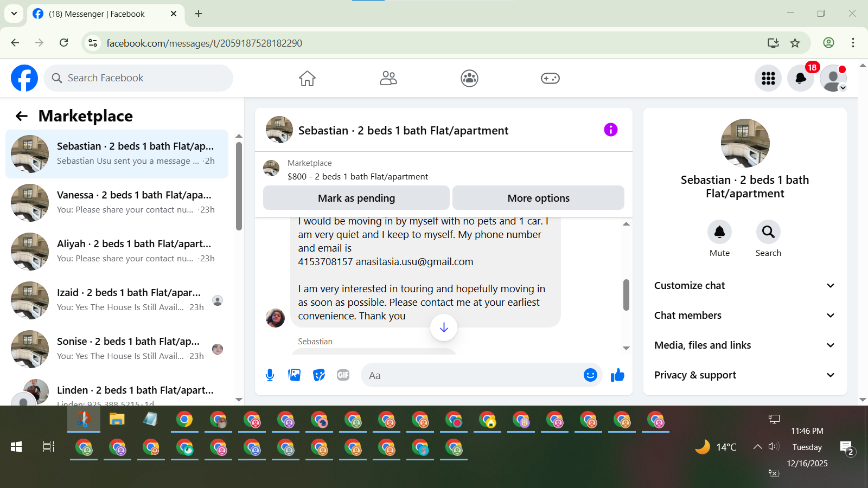Open the notifications bell with 18 badge
The image size is (868, 488).
801,79
